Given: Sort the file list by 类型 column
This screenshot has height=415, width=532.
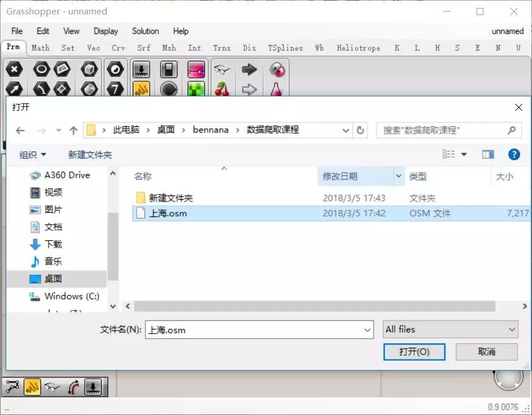Looking at the screenshot, I should 418,176.
